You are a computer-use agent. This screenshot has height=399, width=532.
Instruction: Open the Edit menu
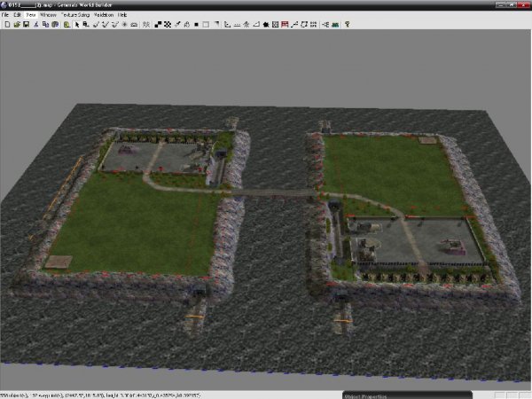[18, 15]
